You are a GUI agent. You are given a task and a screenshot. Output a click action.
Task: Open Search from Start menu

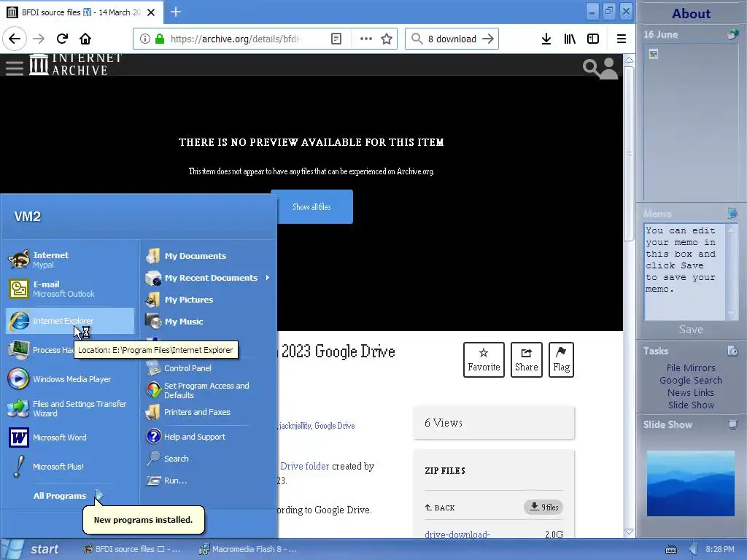tap(209, 459)
